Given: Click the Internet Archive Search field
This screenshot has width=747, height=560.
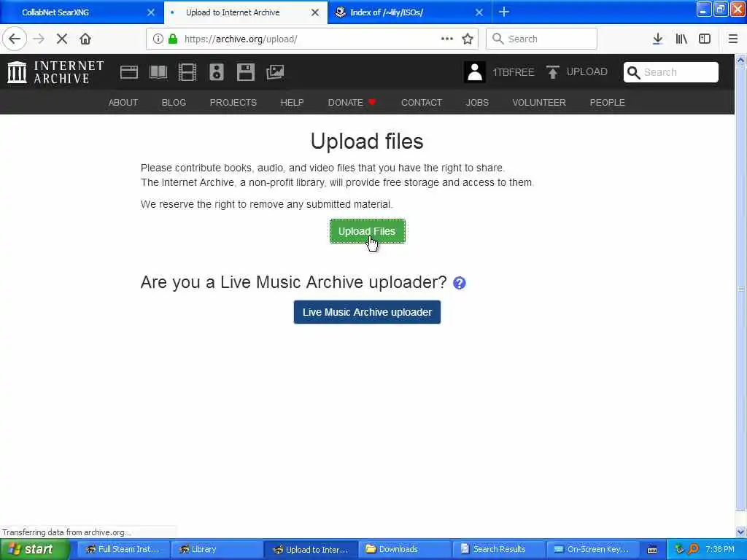Looking at the screenshot, I should tap(671, 72).
